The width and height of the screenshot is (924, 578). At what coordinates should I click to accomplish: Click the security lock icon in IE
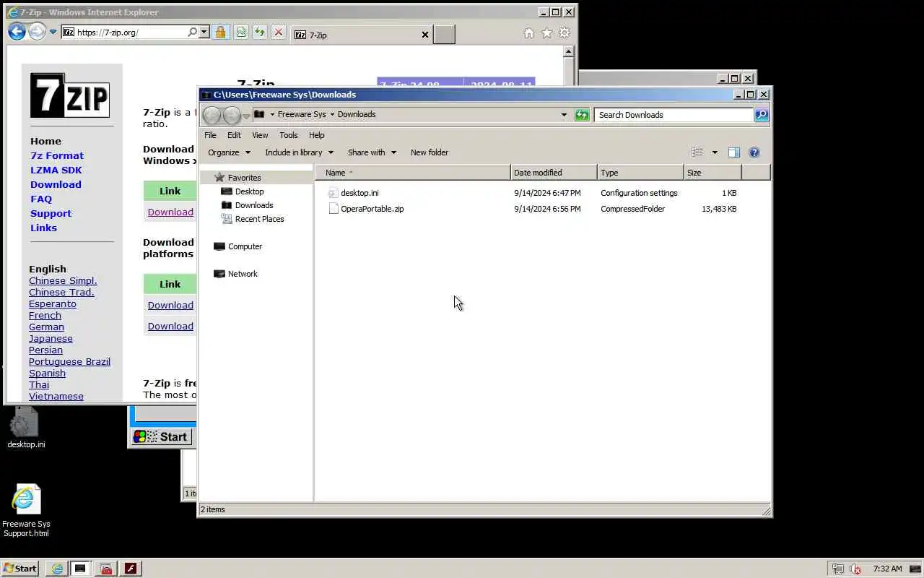coord(221,32)
